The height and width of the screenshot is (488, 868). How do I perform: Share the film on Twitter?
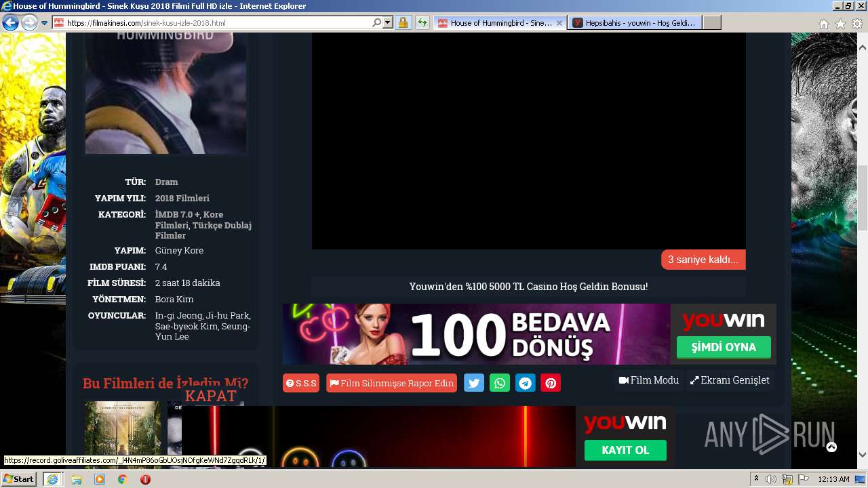(474, 383)
